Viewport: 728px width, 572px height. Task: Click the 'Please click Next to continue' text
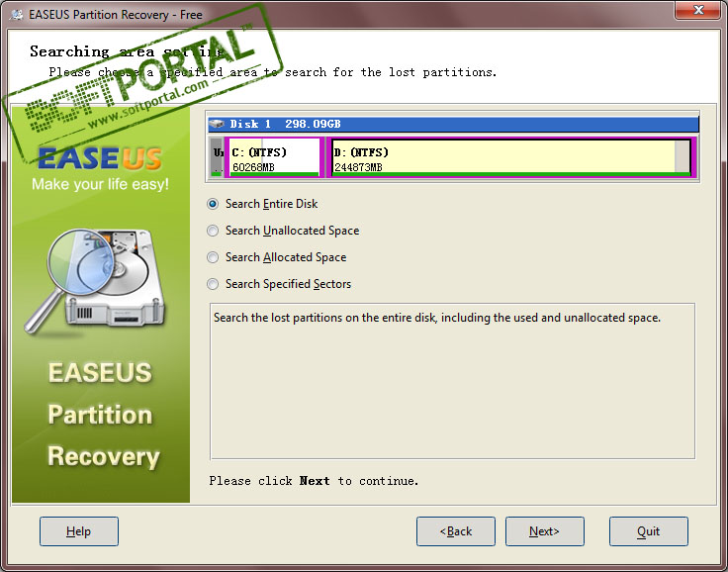click(x=314, y=481)
